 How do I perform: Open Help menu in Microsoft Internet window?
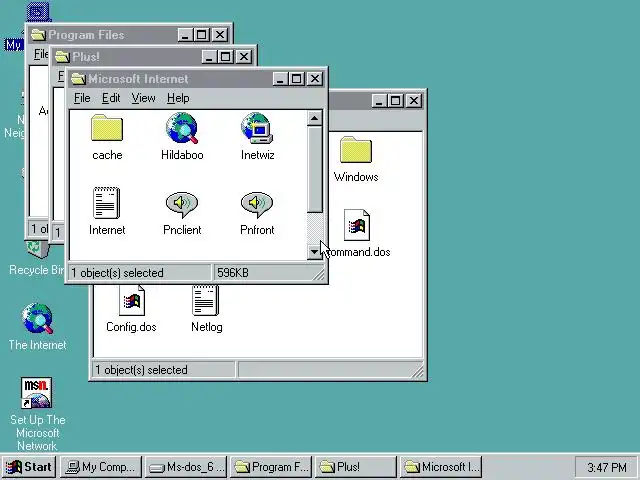pyautogui.click(x=178, y=98)
